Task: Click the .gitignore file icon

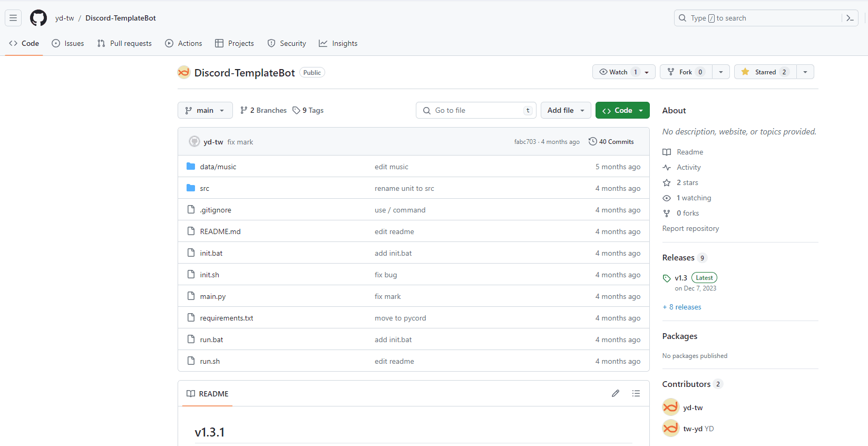Action: (x=191, y=210)
